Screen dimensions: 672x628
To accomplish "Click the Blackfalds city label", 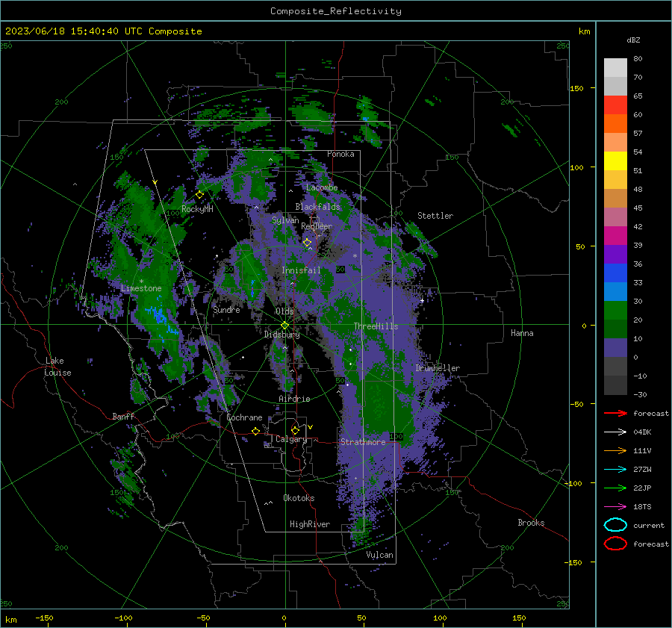I will pyautogui.click(x=317, y=207).
